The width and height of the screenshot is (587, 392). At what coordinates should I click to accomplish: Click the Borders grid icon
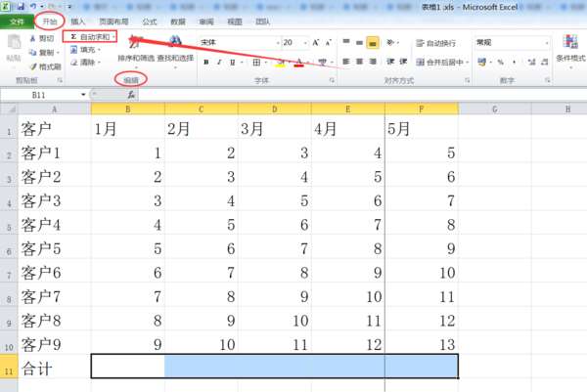coord(256,63)
